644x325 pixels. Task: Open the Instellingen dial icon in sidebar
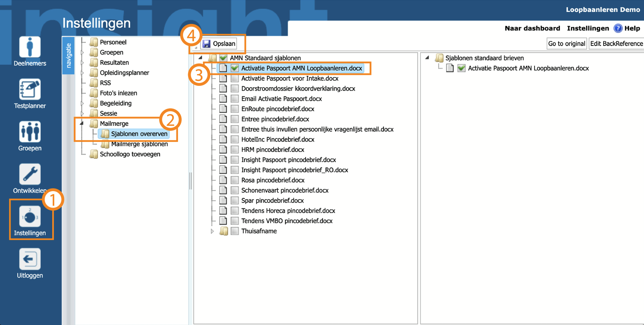(x=30, y=217)
